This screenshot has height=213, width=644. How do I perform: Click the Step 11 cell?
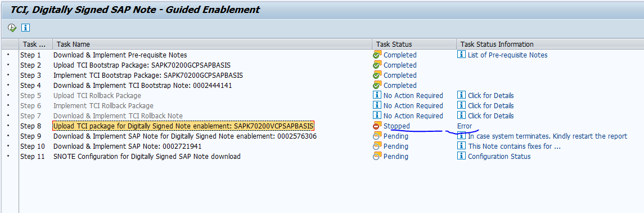pyautogui.click(x=33, y=157)
